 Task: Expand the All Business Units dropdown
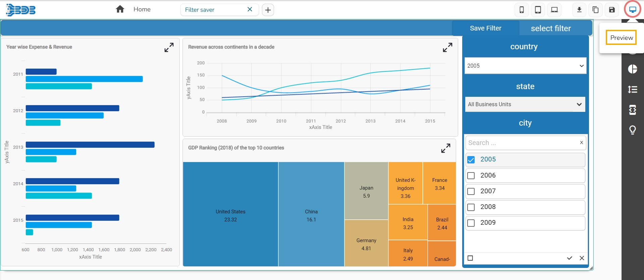coord(525,104)
